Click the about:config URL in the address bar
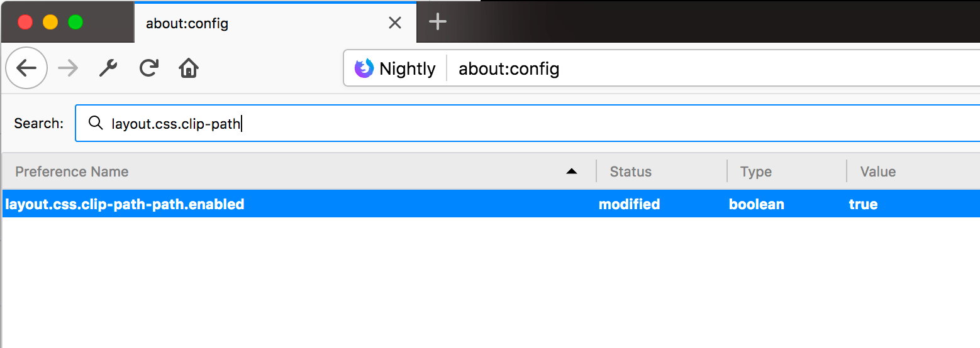Image resolution: width=980 pixels, height=348 pixels. 509,68
